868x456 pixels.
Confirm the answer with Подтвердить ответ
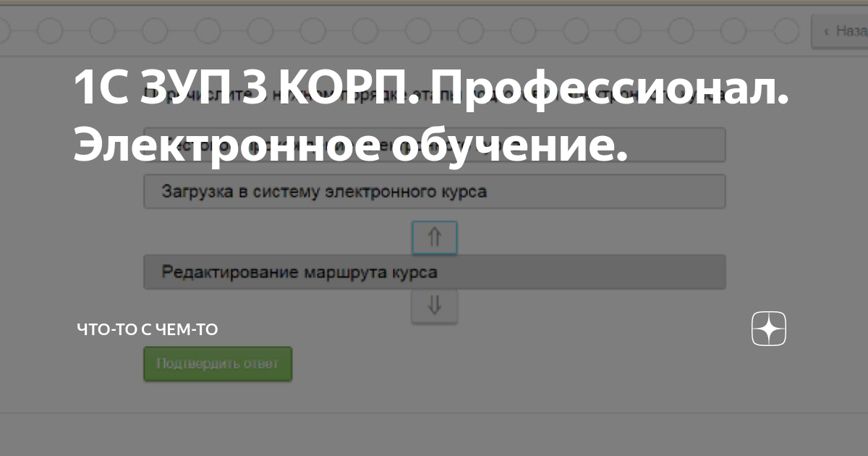click(218, 364)
